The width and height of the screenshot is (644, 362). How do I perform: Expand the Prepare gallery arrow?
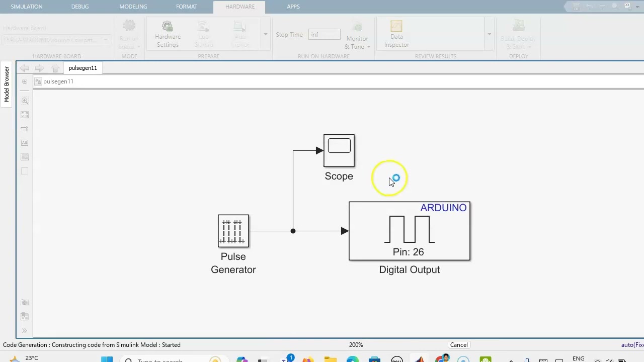click(265, 34)
